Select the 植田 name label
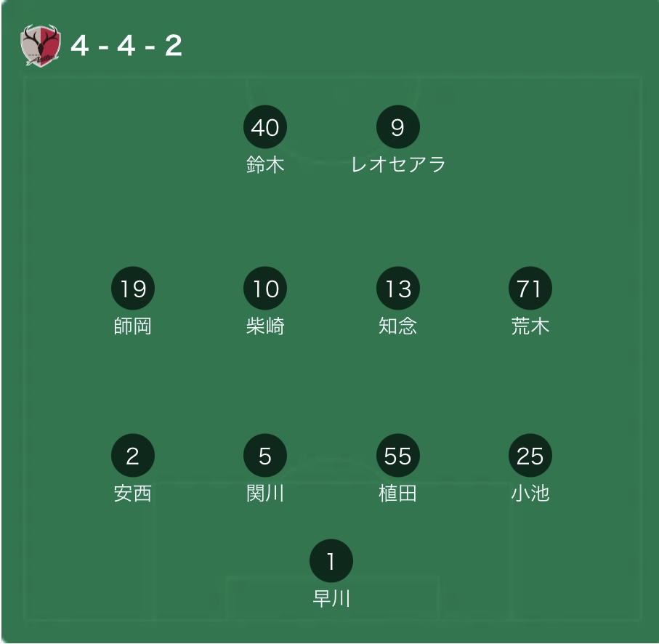The height and width of the screenshot is (644, 659). 398,493
